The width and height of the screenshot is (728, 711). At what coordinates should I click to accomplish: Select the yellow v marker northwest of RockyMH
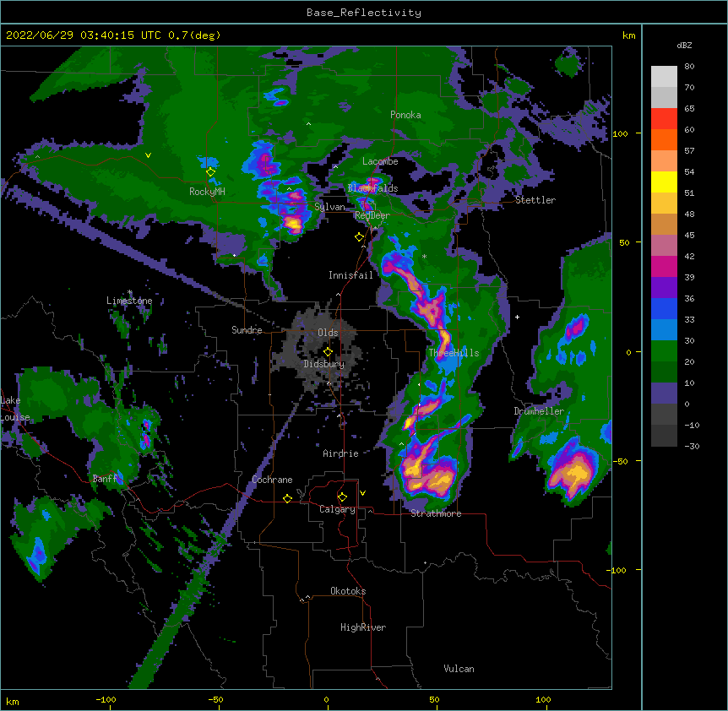click(148, 155)
